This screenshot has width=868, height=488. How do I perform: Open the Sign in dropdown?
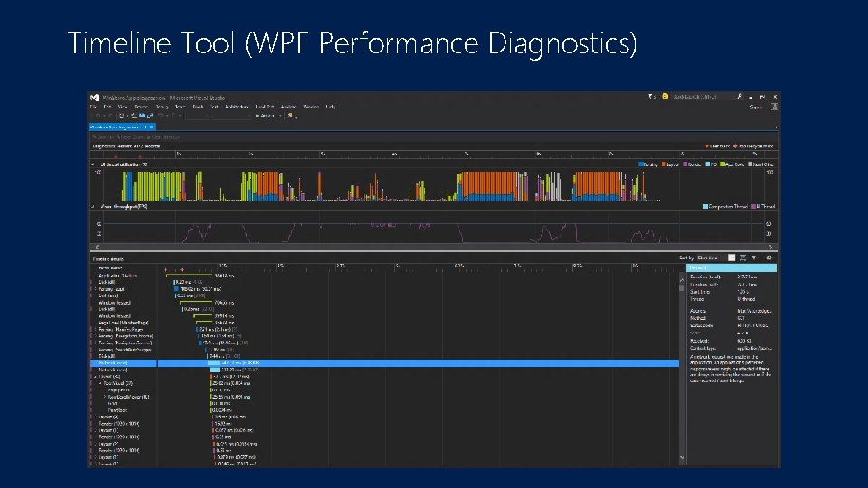[756, 108]
